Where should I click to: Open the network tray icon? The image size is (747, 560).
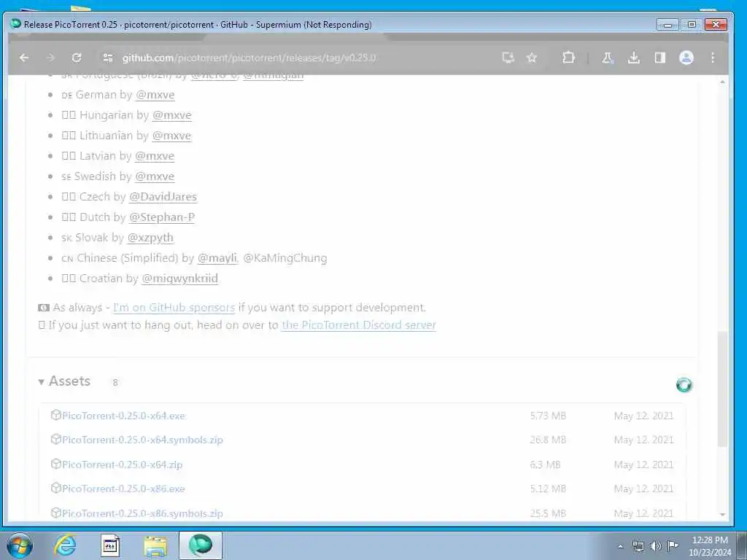coord(638,547)
